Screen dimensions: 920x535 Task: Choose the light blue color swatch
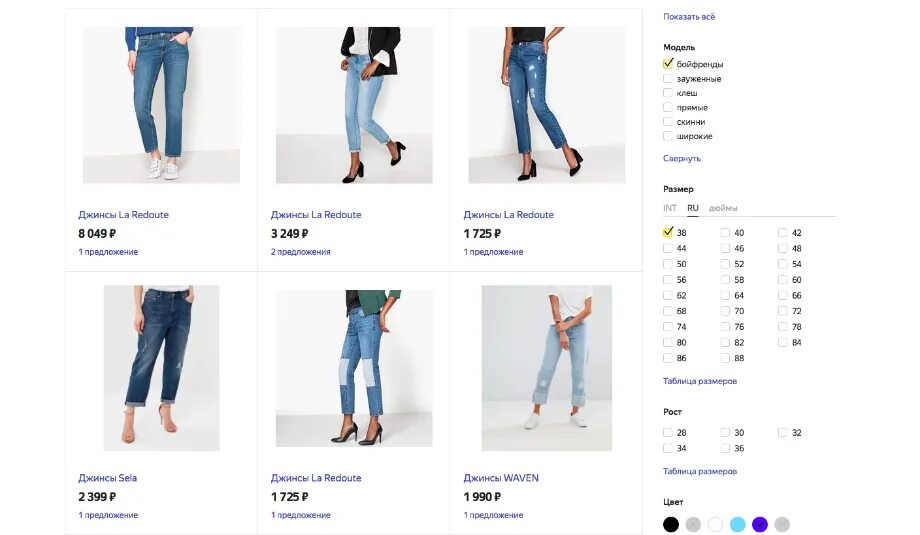pos(738,524)
